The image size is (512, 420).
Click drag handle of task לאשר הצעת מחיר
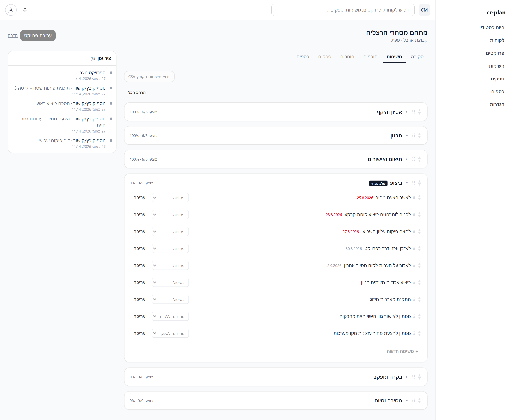(x=414, y=197)
